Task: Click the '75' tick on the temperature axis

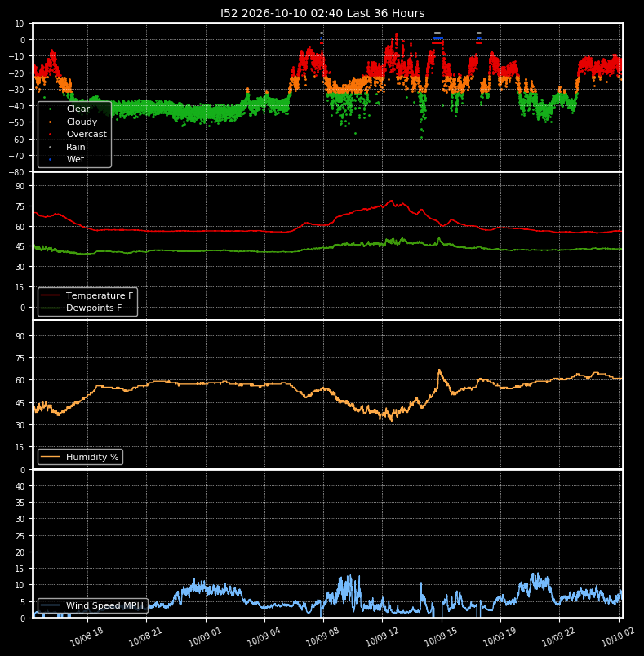Action: tap(20, 206)
